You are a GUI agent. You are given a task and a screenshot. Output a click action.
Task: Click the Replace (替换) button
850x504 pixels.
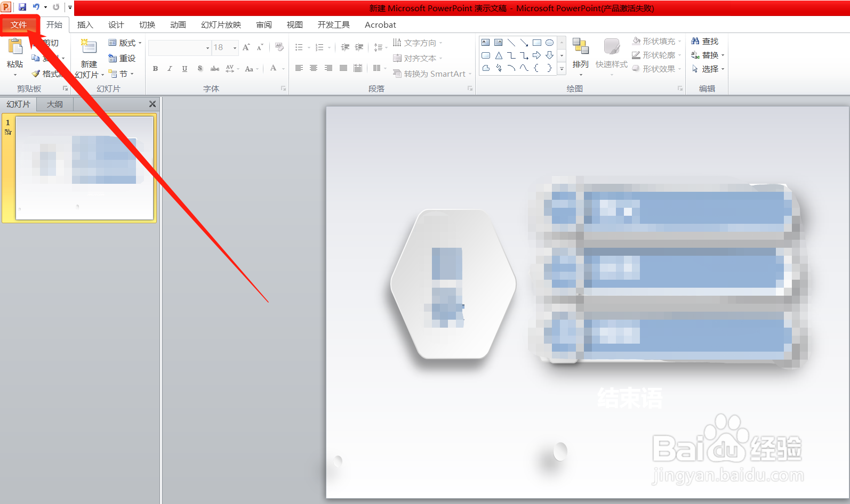[708, 55]
